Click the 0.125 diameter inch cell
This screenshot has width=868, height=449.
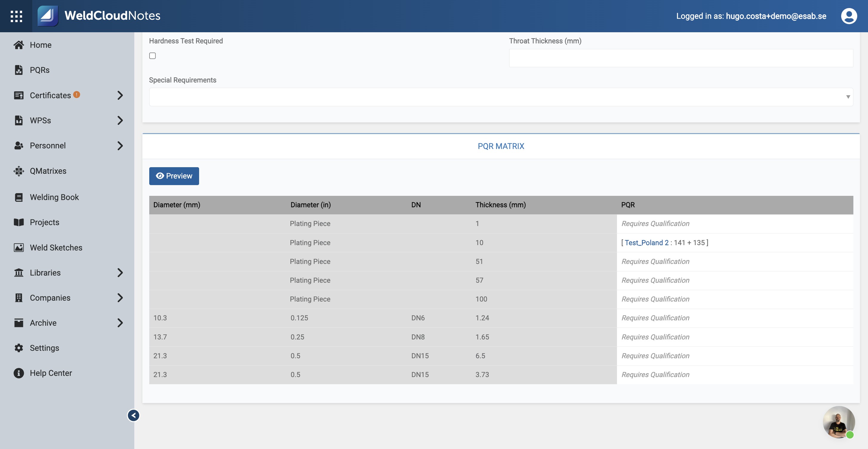coord(299,318)
